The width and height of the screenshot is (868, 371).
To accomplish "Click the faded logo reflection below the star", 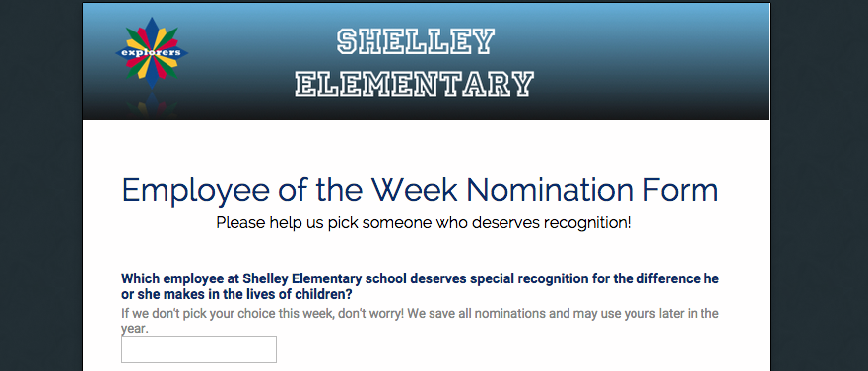I will pyautogui.click(x=152, y=105).
